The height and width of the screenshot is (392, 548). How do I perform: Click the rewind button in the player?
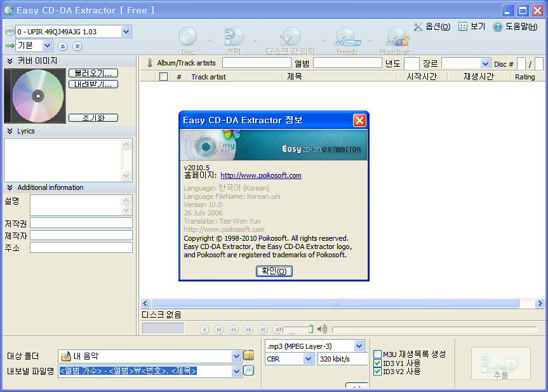(234, 329)
